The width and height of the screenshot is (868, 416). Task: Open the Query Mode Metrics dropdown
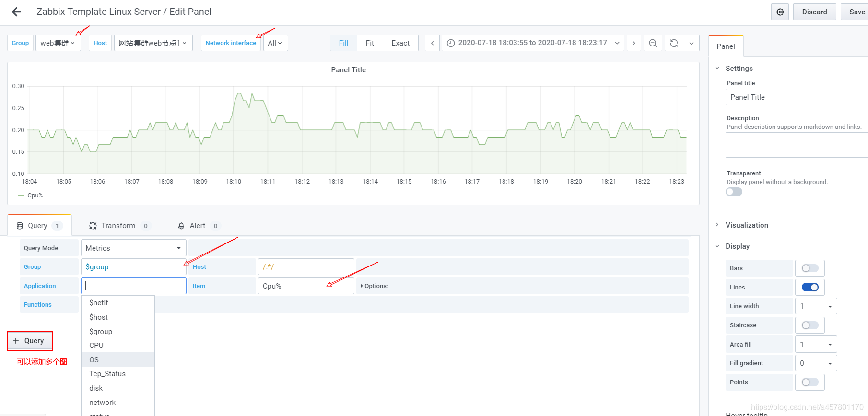coord(134,248)
